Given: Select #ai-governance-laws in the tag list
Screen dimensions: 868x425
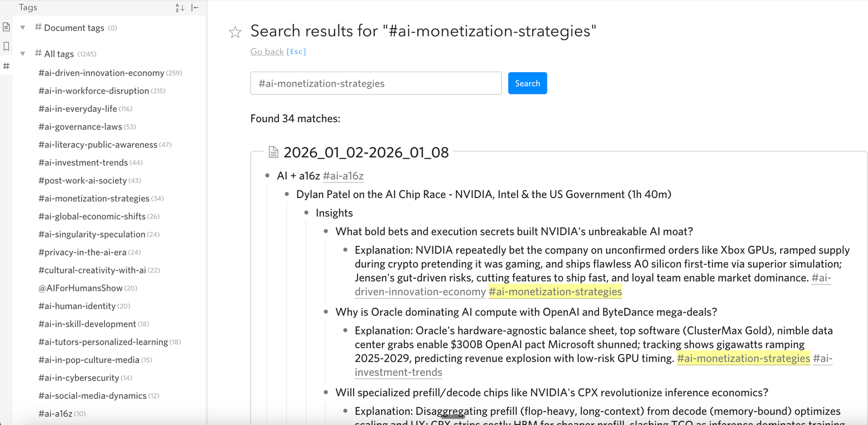Looking at the screenshot, I should (80, 126).
